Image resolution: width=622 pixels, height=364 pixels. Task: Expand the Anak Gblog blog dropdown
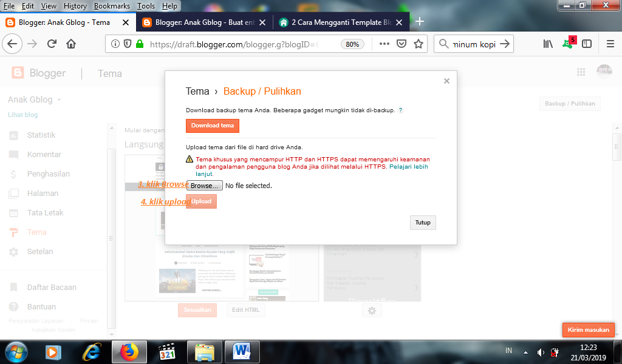59,100
